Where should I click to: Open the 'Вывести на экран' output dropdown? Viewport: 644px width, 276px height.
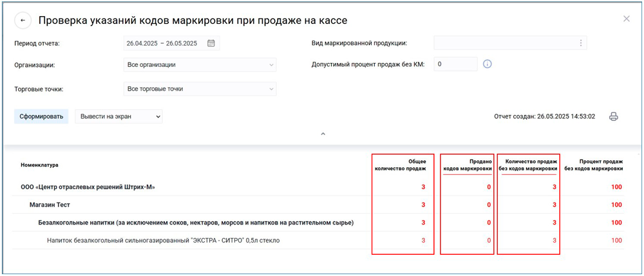pyautogui.click(x=118, y=116)
